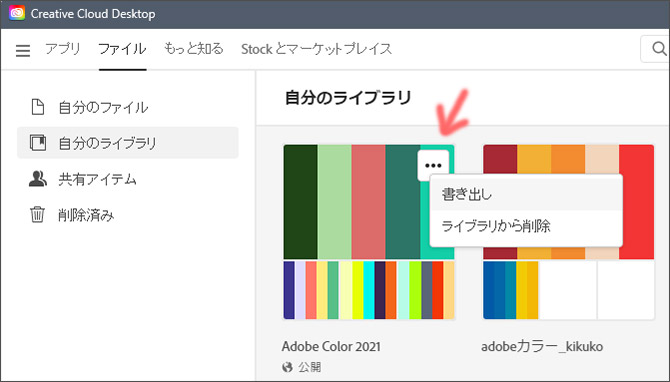Open the hamburger menu icon
This screenshot has width=670, height=382.
23,50
